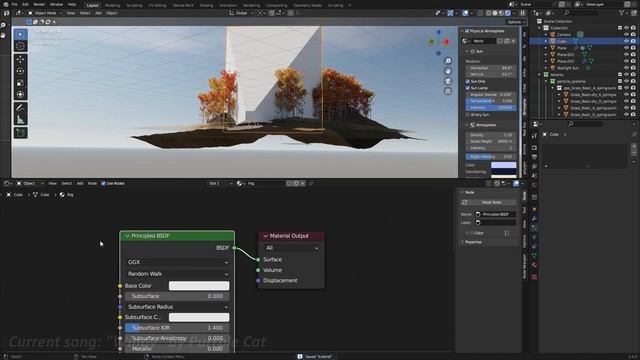Open the 3D viewport Add menu

pyautogui.click(x=98, y=13)
